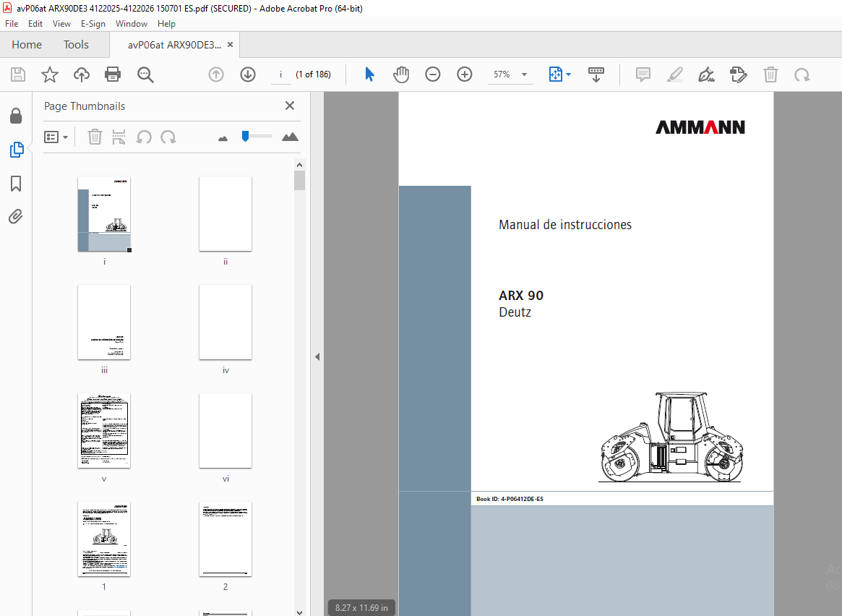Viewport: 842px width, 616px height.
Task: Click the page number input field
Action: click(280, 74)
